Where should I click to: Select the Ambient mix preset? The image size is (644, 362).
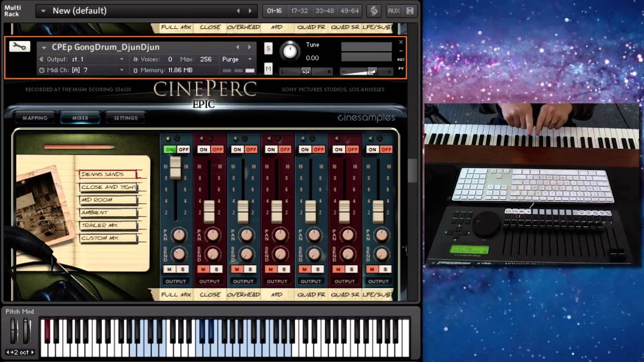(108, 213)
